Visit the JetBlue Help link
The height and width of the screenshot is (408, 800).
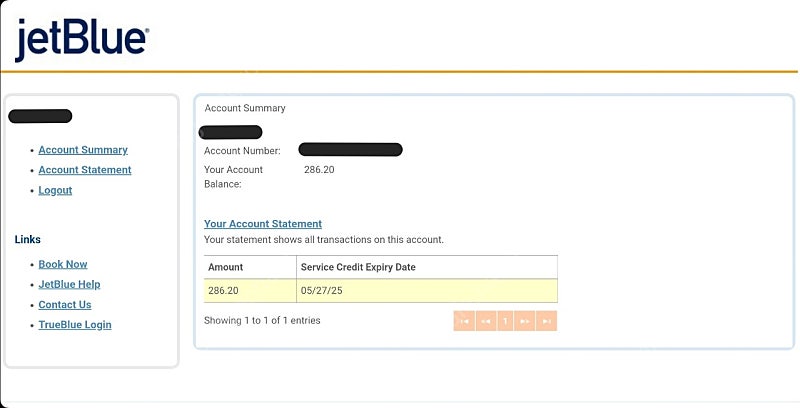pos(69,285)
